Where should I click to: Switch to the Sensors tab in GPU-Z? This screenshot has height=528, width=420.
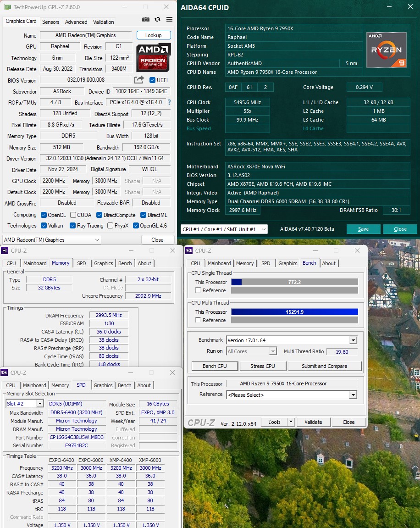pyautogui.click(x=51, y=22)
